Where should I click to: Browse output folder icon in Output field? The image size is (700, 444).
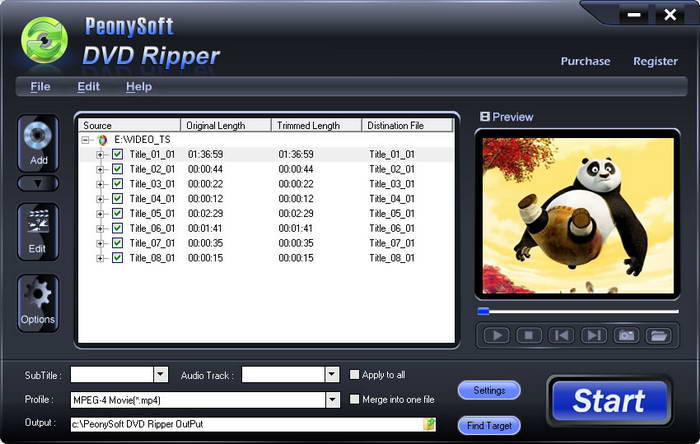(429, 424)
